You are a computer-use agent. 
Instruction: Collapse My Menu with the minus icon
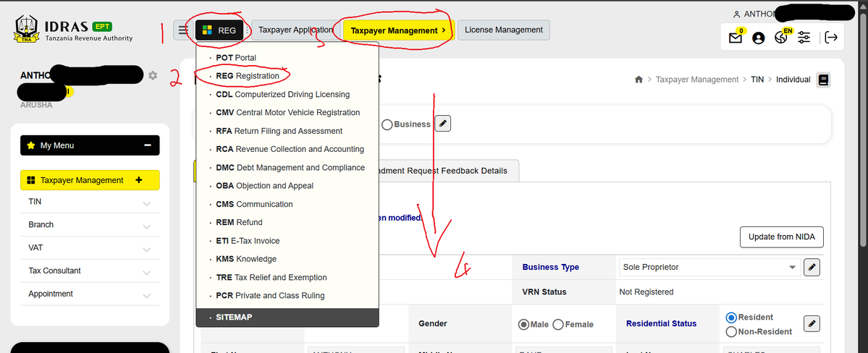pyautogui.click(x=147, y=145)
